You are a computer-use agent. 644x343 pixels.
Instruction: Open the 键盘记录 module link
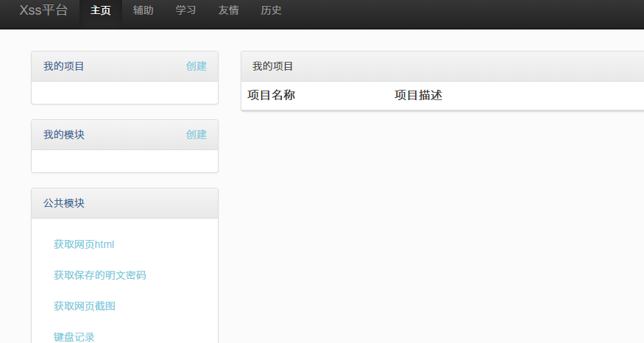74,337
